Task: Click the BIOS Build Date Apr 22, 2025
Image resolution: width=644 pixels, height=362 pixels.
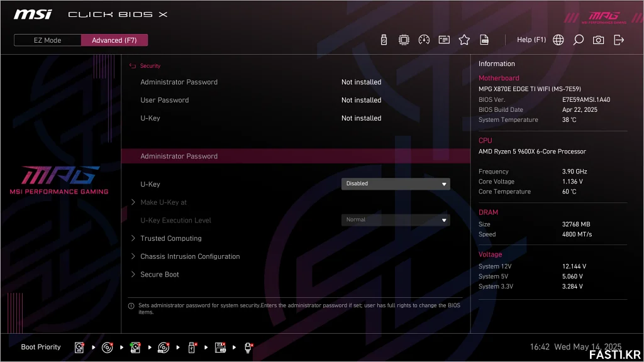Action: [x=580, y=109]
